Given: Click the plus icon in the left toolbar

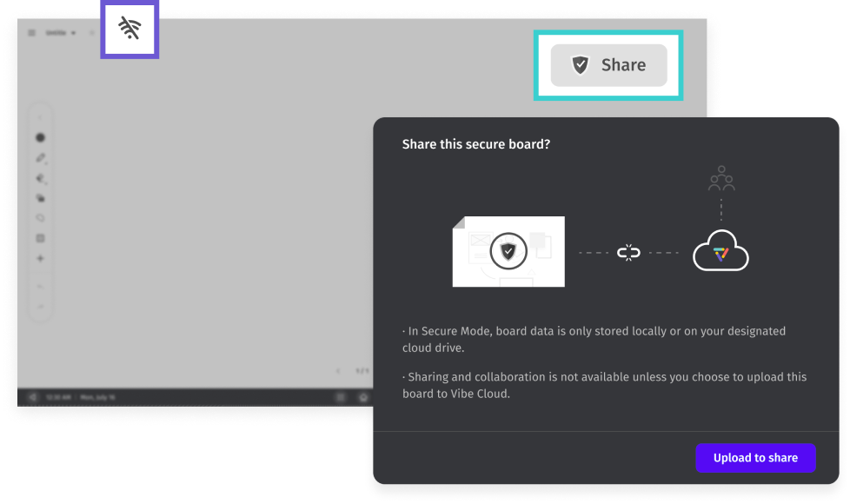Looking at the screenshot, I should click(40, 258).
